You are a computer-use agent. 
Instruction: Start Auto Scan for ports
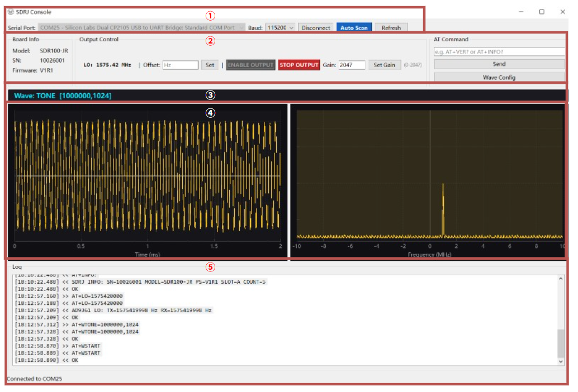click(x=354, y=27)
